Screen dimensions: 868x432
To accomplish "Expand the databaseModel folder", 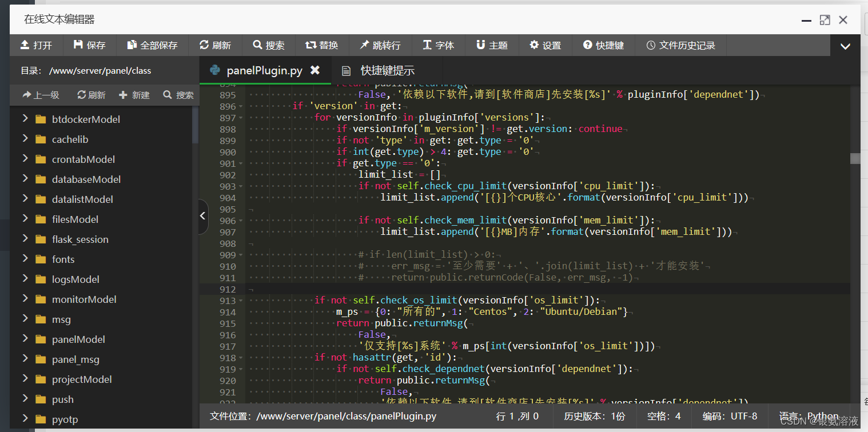I will pyautogui.click(x=25, y=179).
